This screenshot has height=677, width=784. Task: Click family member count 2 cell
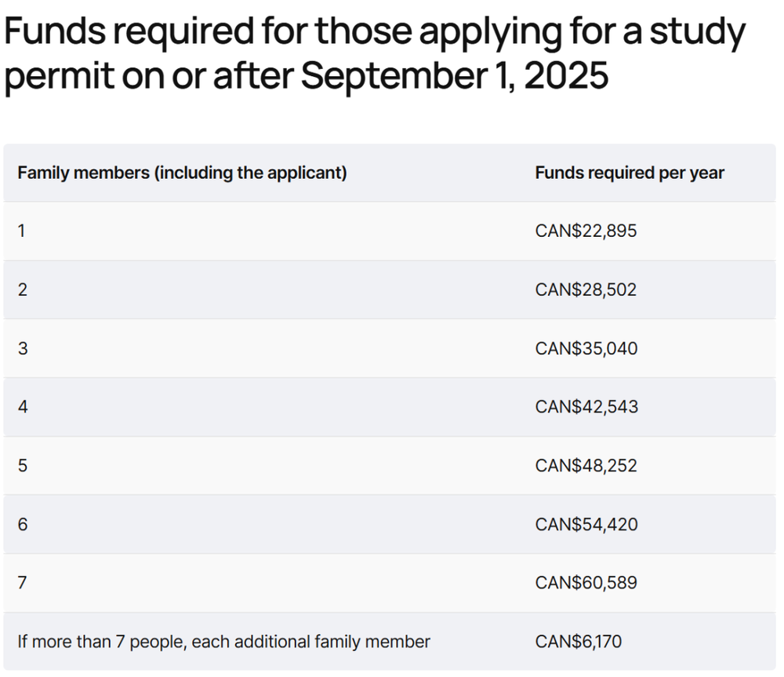[x=23, y=289]
